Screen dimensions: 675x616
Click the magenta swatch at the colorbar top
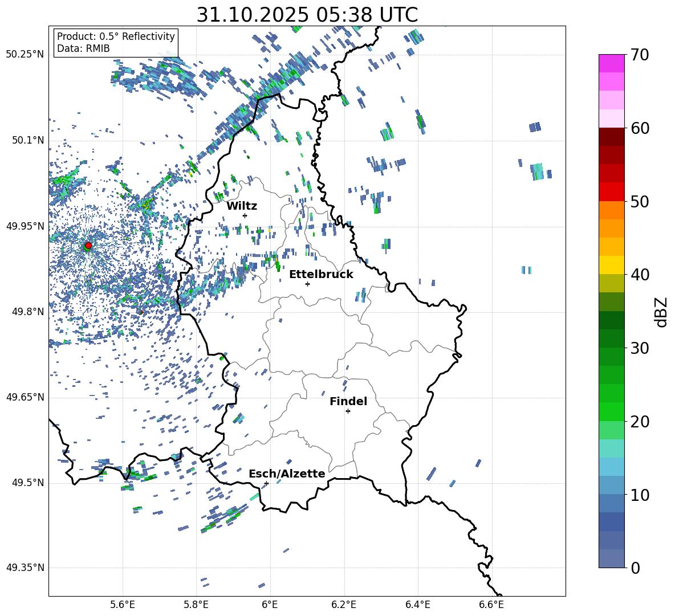tap(612, 63)
